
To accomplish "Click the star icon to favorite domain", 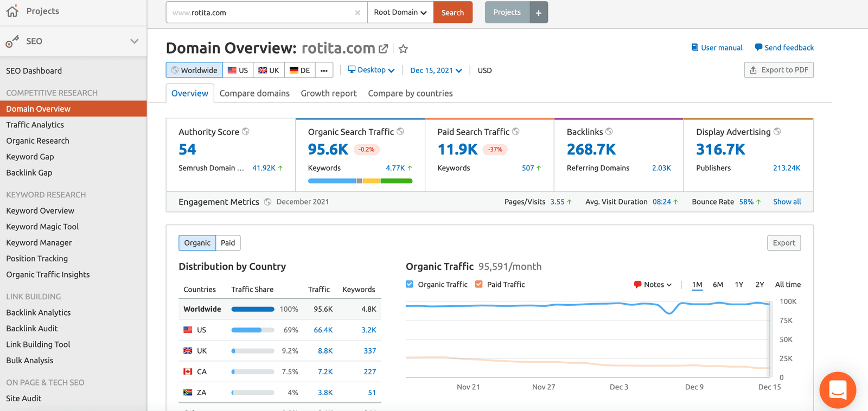I will pyautogui.click(x=403, y=49).
